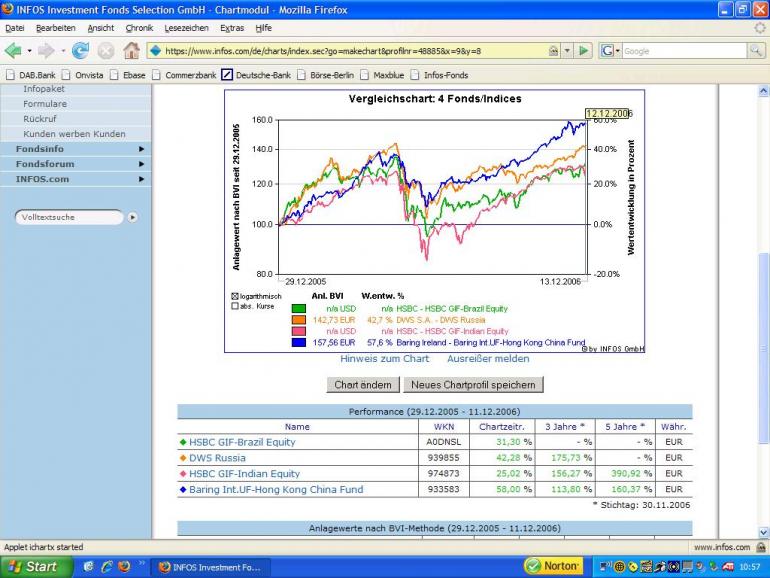The image size is (770, 578).
Task: Expand the Fondsforum sidebar menu
Action: pyautogui.click(x=76, y=164)
